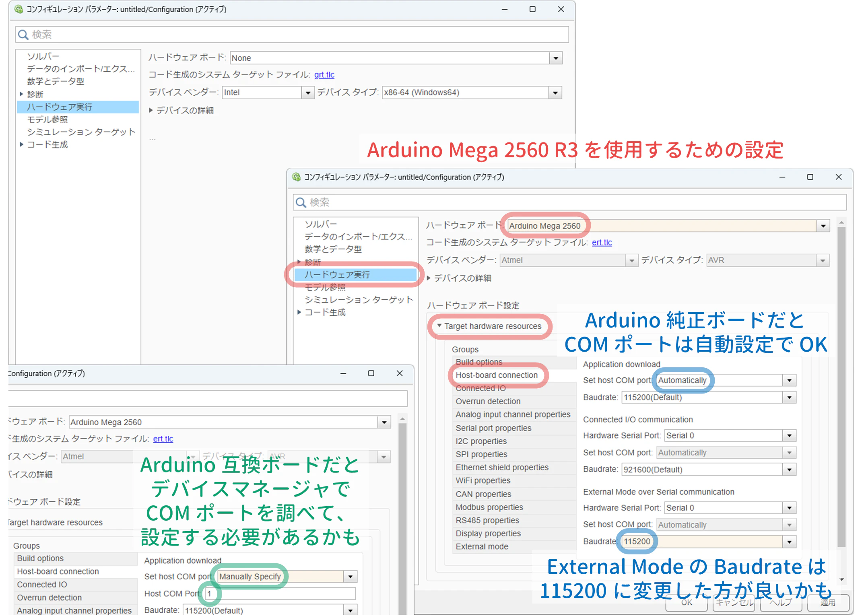Viewport: 862px width, 616px height.
Task: Open the 115200(Default) Baudrate dropdown in the middle window
Action: click(x=789, y=398)
